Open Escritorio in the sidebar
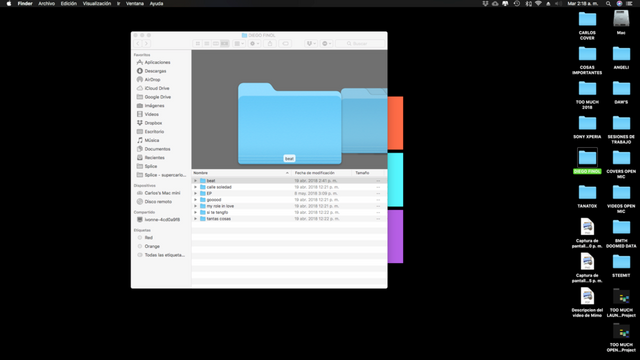Screen dimensions: 640x360 pyautogui.click(x=154, y=132)
